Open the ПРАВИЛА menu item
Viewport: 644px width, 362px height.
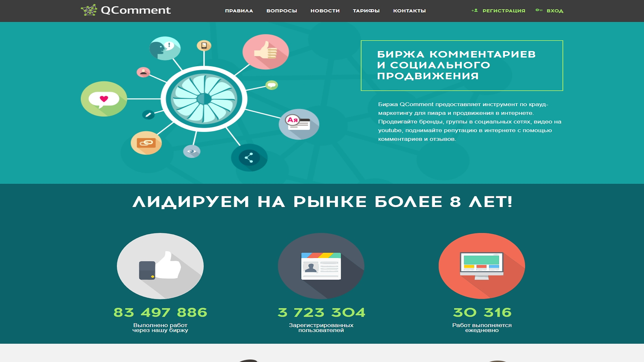point(239,11)
